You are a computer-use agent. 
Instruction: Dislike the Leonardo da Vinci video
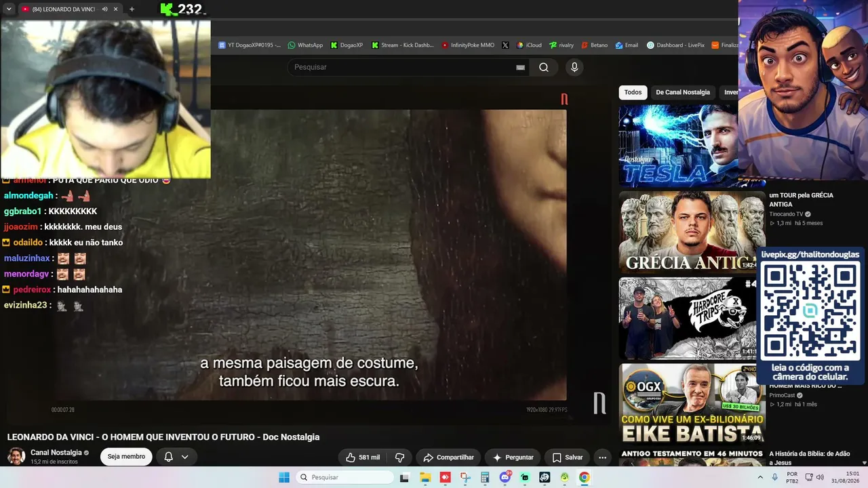399,457
